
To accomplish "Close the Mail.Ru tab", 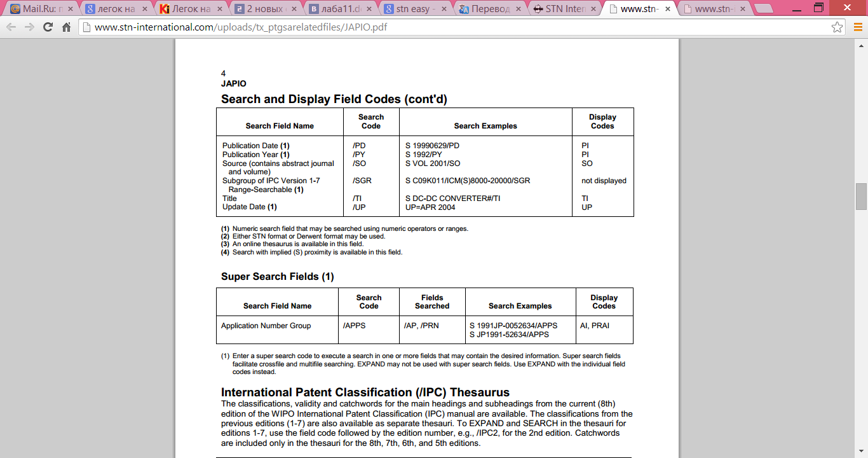I will (x=71, y=9).
